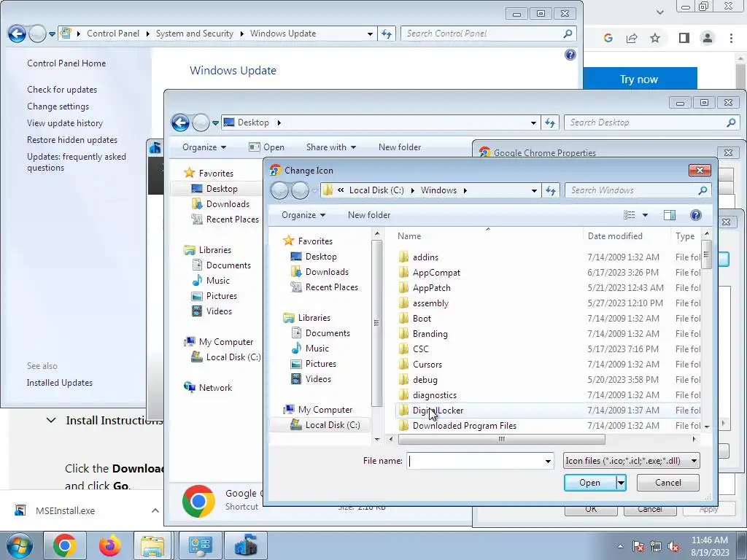Open the Windows Start button
The height and width of the screenshot is (560, 747).
pos(19,545)
